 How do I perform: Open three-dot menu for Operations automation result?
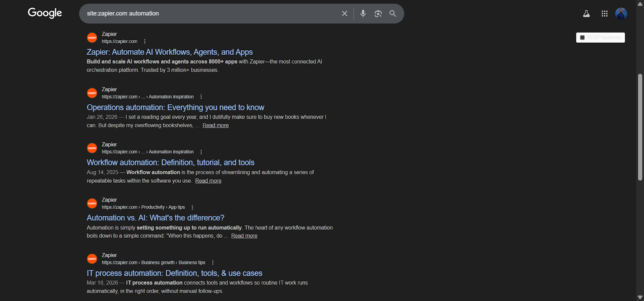(x=201, y=97)
